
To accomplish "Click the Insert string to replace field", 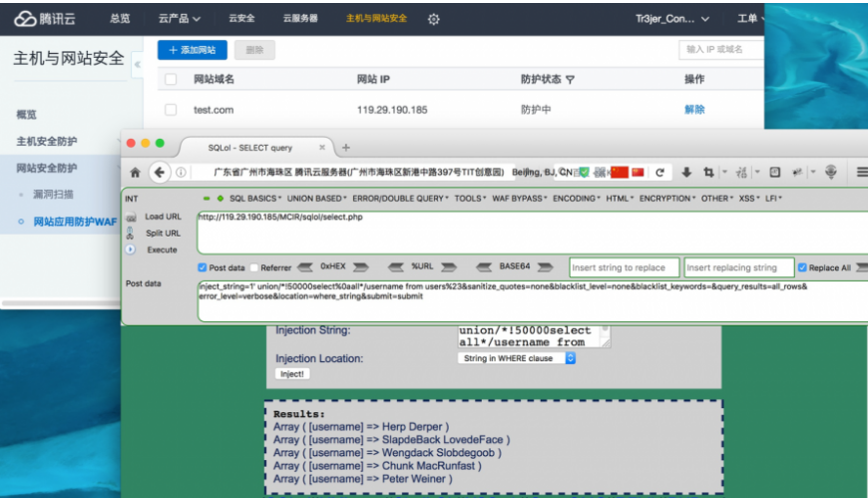I will (624, 267).
